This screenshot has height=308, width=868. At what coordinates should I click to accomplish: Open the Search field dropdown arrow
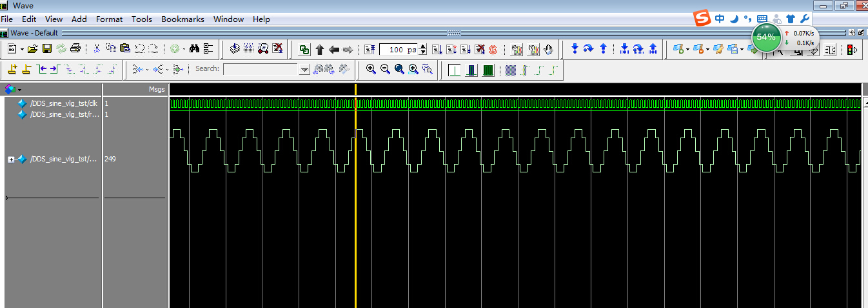click(x=305, y=69)
